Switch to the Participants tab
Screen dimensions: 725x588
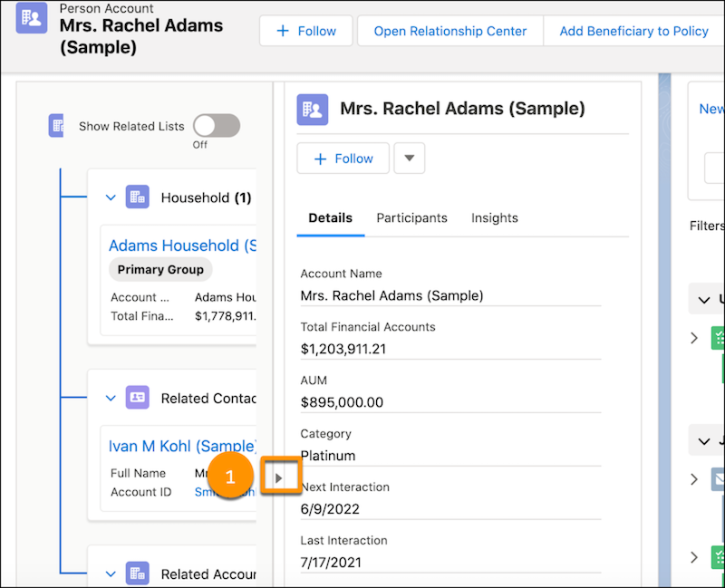[x=411, y=218]
